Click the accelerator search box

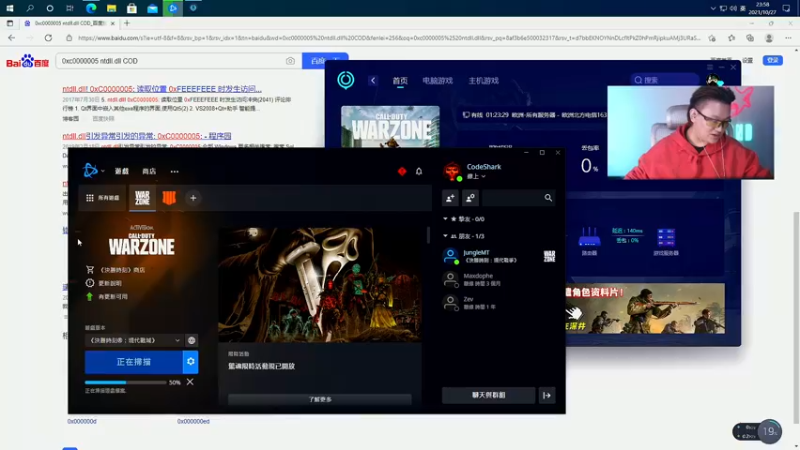(665, 80)
